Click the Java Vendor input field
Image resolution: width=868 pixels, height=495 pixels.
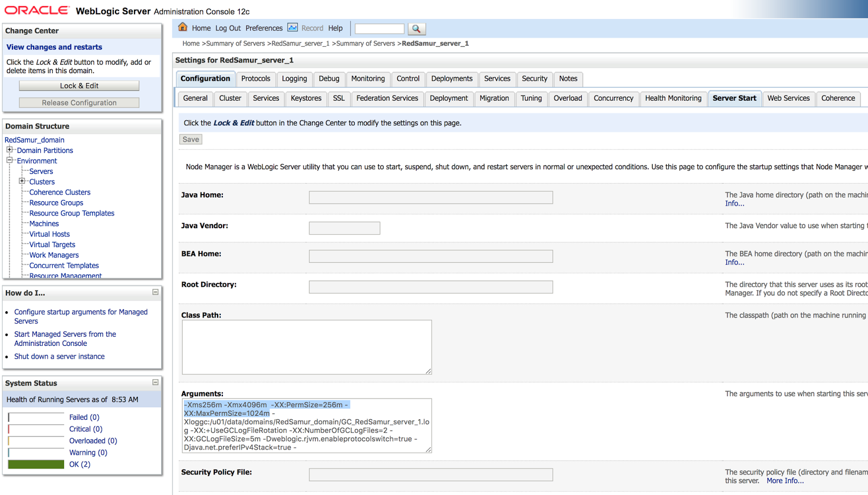coord(344,228)
